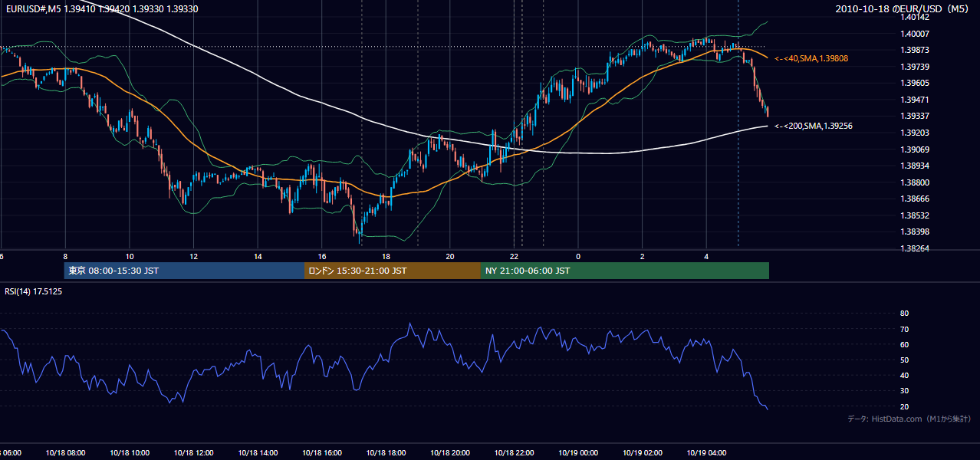Screen dimensions: 980x460
Task: Click the 10/18 14:00 time label
Action: click(258, 453)
